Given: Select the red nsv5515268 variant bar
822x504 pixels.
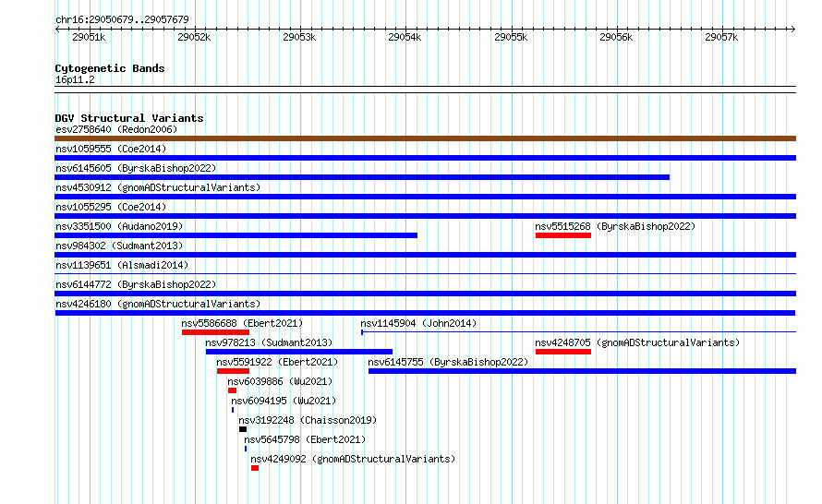Looking at the screenshot, I should pyautogui.click(x=563, y=235).
